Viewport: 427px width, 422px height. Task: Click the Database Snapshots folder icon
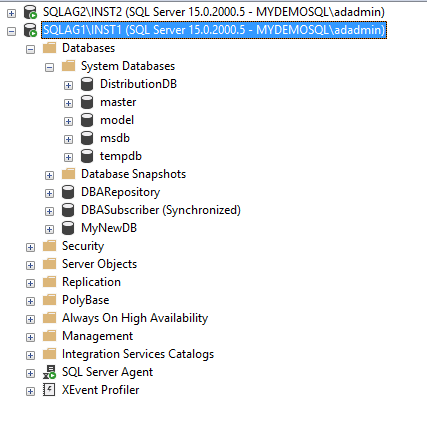point(69,174)
